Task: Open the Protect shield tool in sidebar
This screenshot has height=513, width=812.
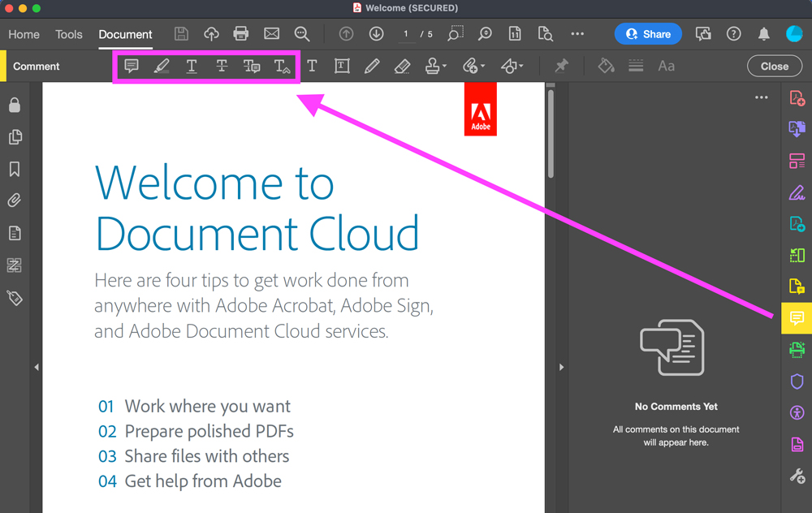Action: point(797,382)
